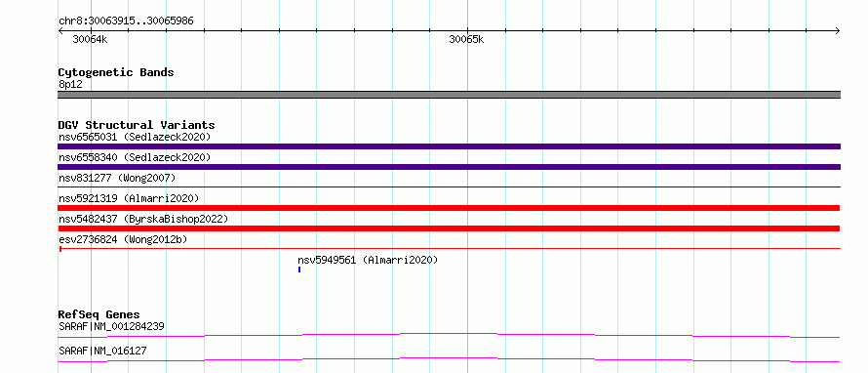Viewport: 868px width, 373px height.
Task: Click the nsv6558340 (Sedlazeck2020) label
Action: point(135,157)
